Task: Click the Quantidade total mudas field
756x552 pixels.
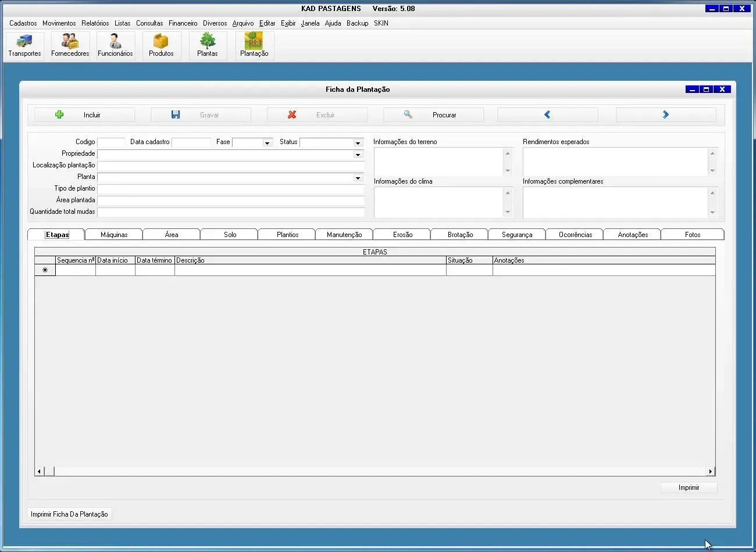Action: click(231, 212)
